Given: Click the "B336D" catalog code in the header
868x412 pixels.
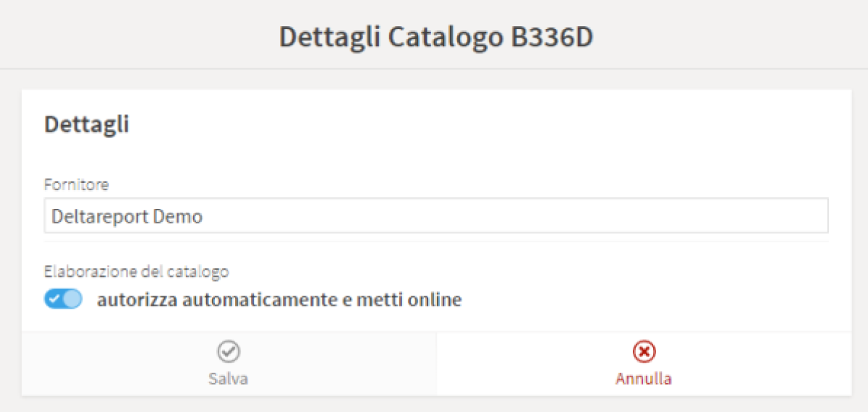Looking at the screenshot, I should click(x=551, y=38).
